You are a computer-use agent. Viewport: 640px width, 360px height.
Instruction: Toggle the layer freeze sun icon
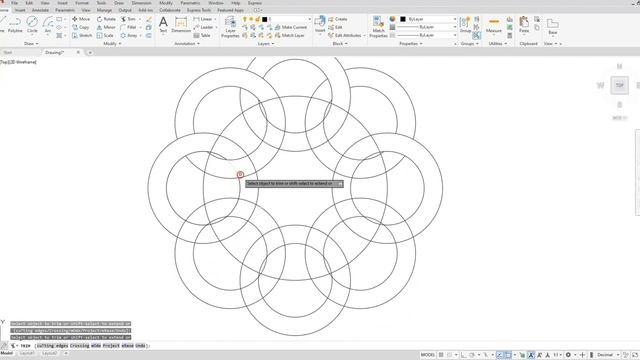[251, 19]
